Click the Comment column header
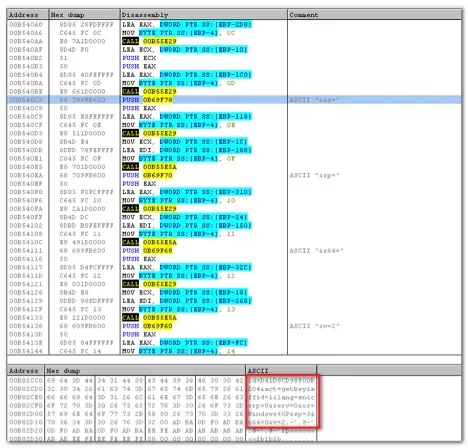 [x=374, y=15]
